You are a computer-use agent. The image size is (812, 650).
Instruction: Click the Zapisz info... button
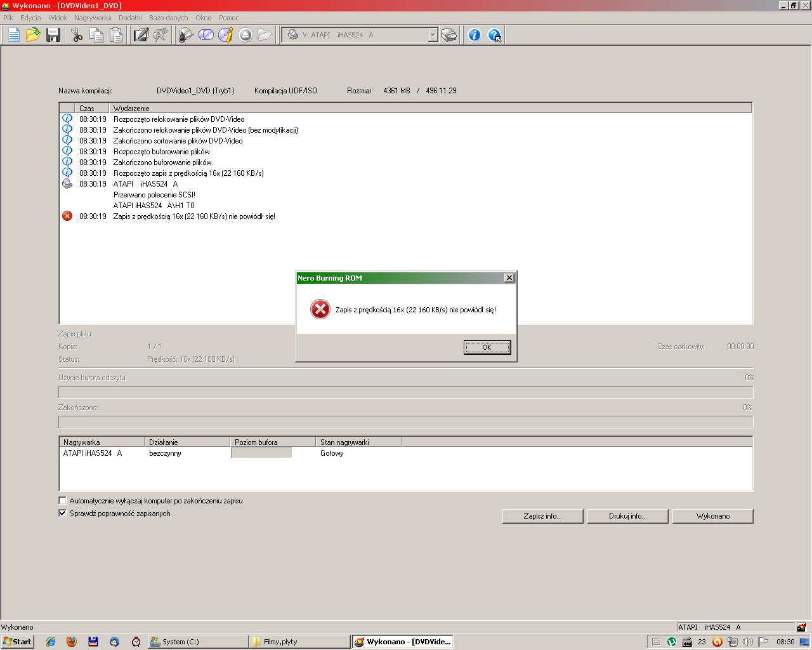coord(542,516)
